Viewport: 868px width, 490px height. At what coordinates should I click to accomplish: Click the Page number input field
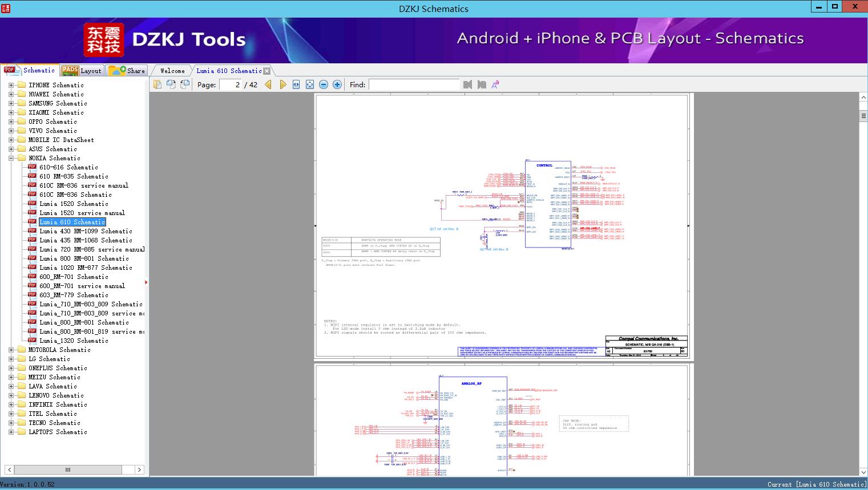(x=230, y=84)
